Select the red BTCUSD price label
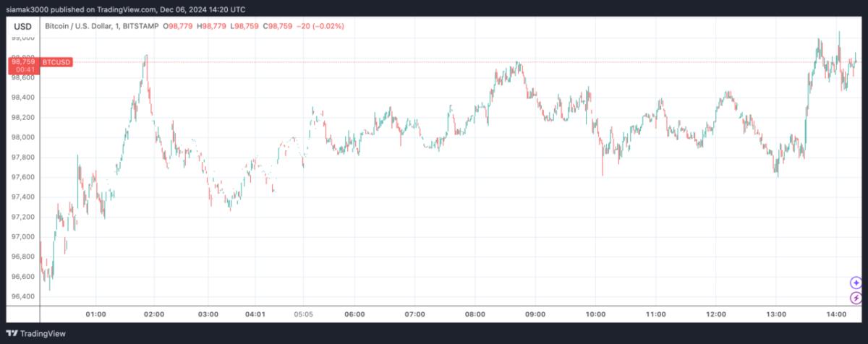Image resolution: width=868 pixels, height=344 pixels. 57,62
